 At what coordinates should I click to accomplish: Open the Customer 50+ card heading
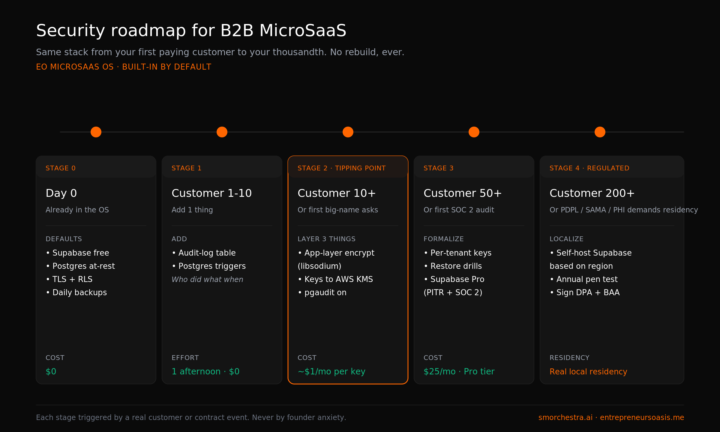click(x=462, y=193)
